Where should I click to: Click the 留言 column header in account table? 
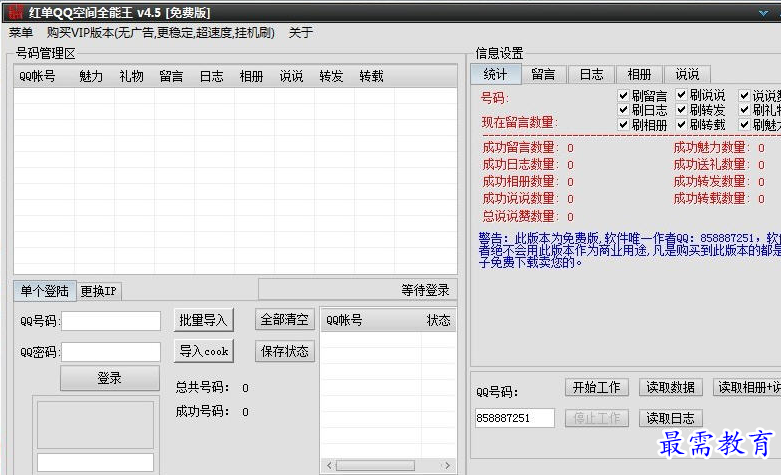pos(171,77)
